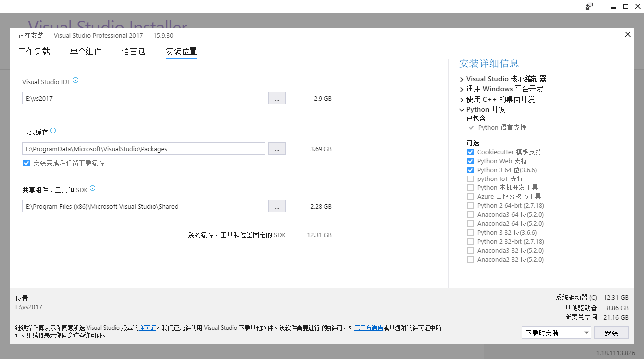Viewport: 644px width, 359px height.
Task: Browse for shared components SDK folder
Action: tap(277, 206)
